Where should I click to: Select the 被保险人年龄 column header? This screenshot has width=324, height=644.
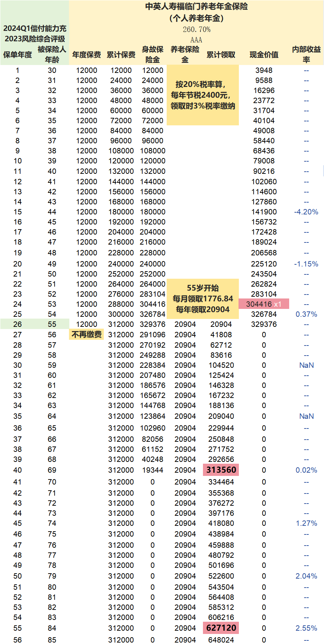click(x=52, y=54)
